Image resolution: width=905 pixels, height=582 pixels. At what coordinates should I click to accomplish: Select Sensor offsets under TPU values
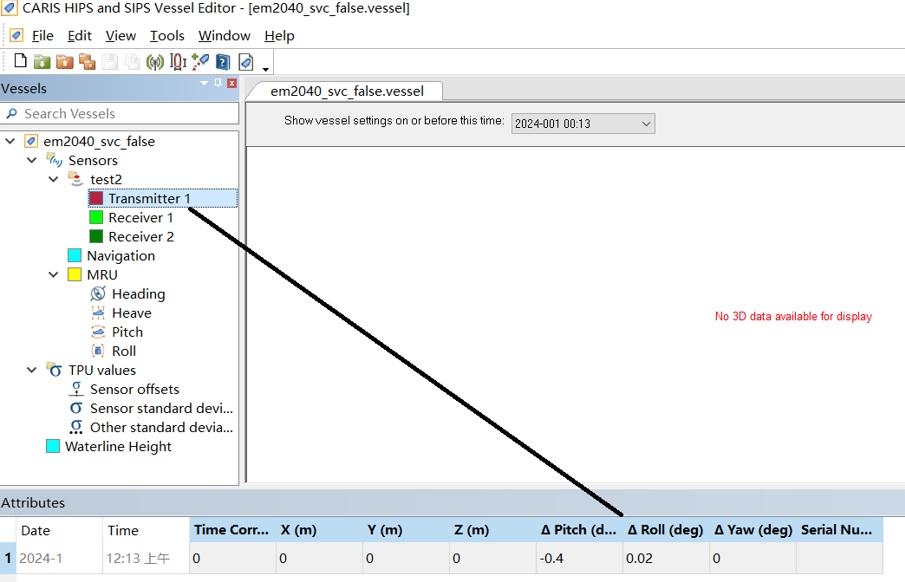[x=134, y=389]
